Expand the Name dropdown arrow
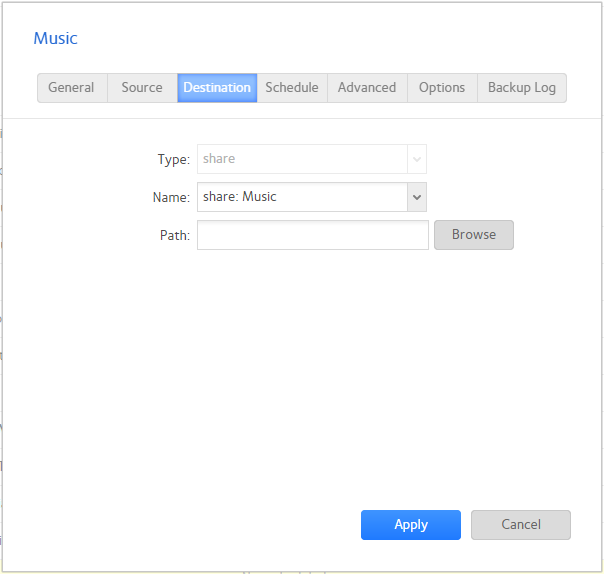The height and width of the screenshot is (574, 604). point(417,197)
